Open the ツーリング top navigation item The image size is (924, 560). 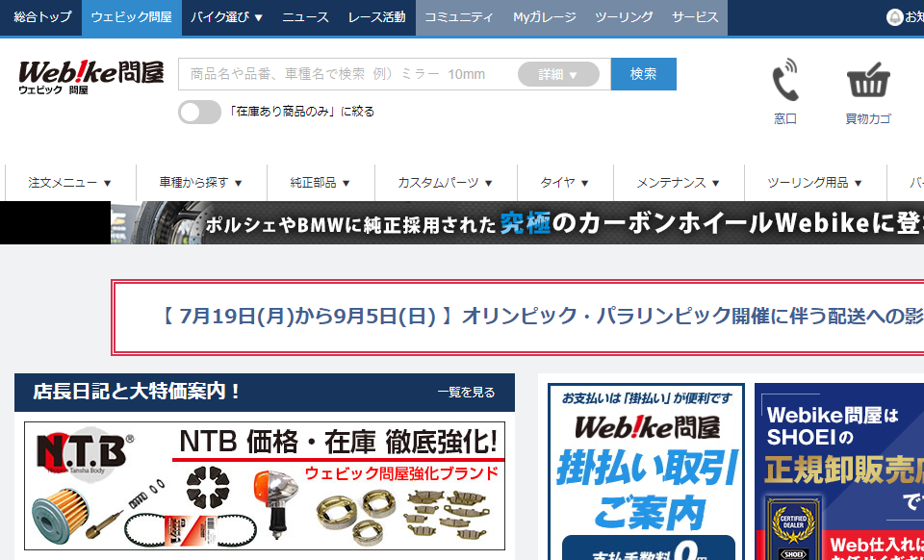(x=624, y=17)
